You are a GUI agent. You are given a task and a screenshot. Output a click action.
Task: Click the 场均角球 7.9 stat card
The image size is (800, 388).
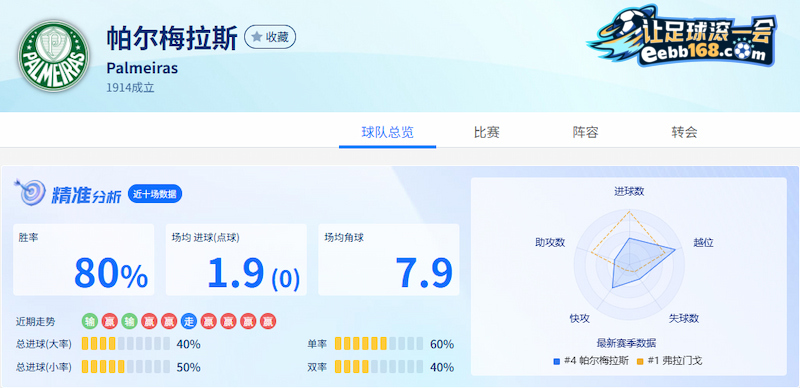tap(389, 260)
